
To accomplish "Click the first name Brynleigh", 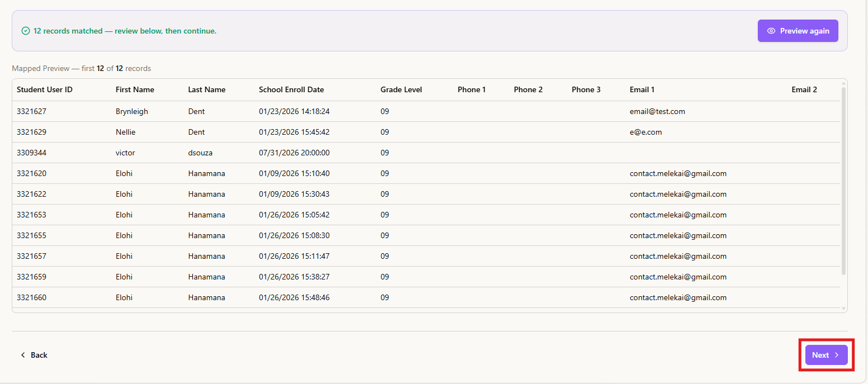I will pyautogui.click(x=132, y=111).
